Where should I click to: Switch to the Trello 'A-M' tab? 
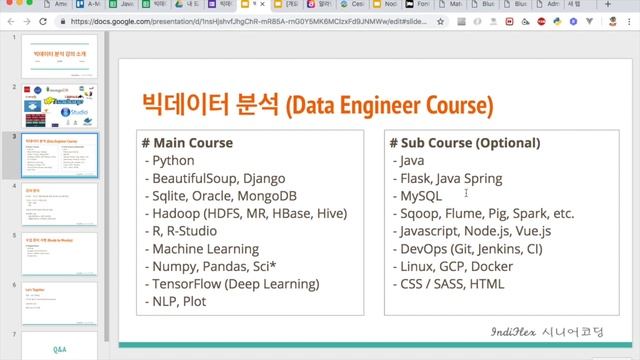[89, 4]
